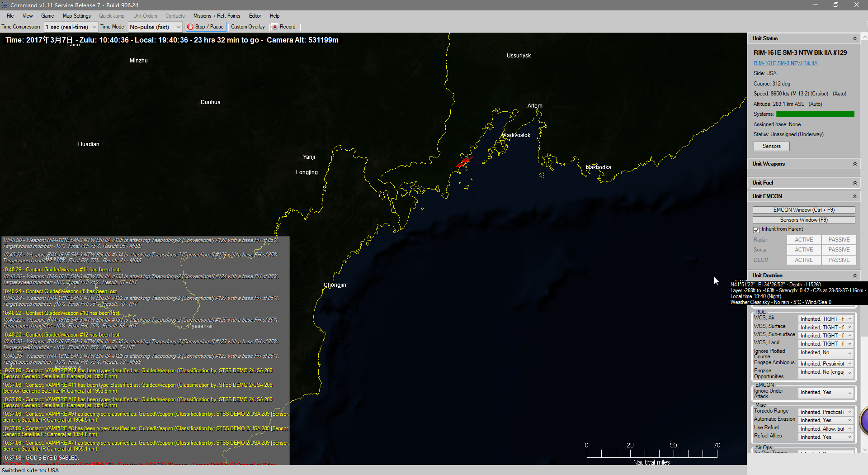Open the Time Mode dropdown
The image size is (868, 475).
pos(155,27)
